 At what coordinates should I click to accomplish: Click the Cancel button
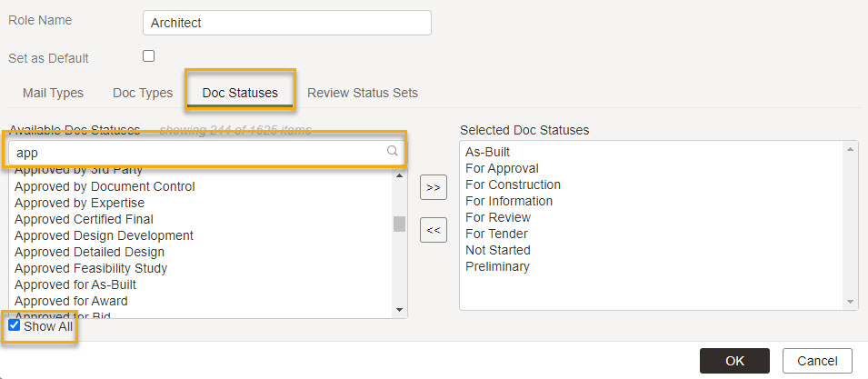click(817, 361)
